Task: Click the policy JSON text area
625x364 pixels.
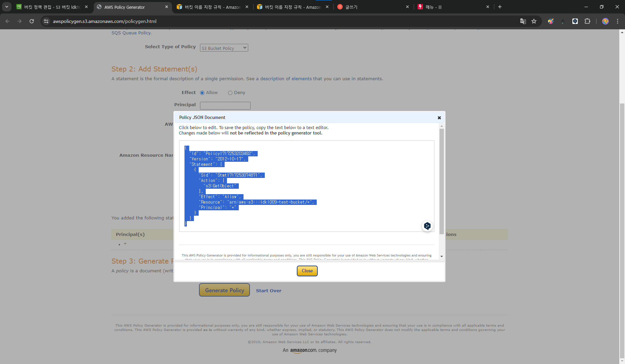Action: point(307,186)
